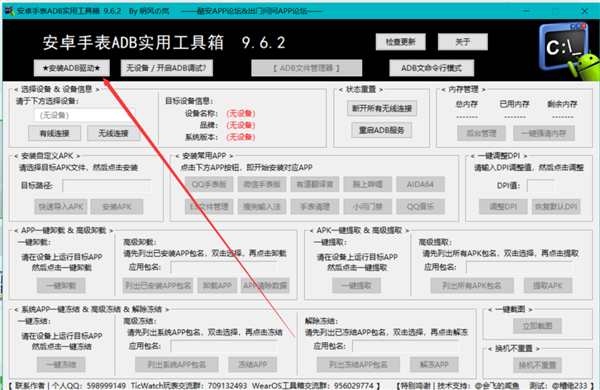Viewport: 600px width, 390px height.
Task: Click 提取APK button
Action: (548, 286)
